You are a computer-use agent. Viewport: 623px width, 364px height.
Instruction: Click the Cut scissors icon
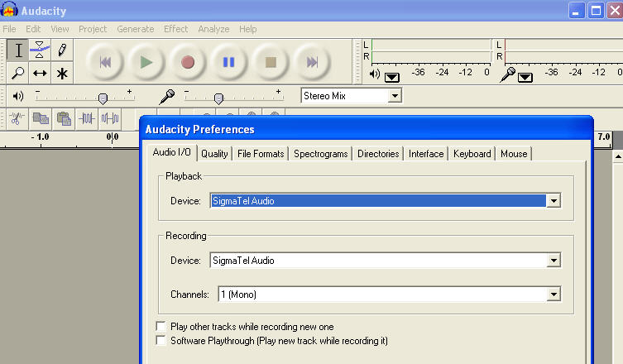[17, 118]
